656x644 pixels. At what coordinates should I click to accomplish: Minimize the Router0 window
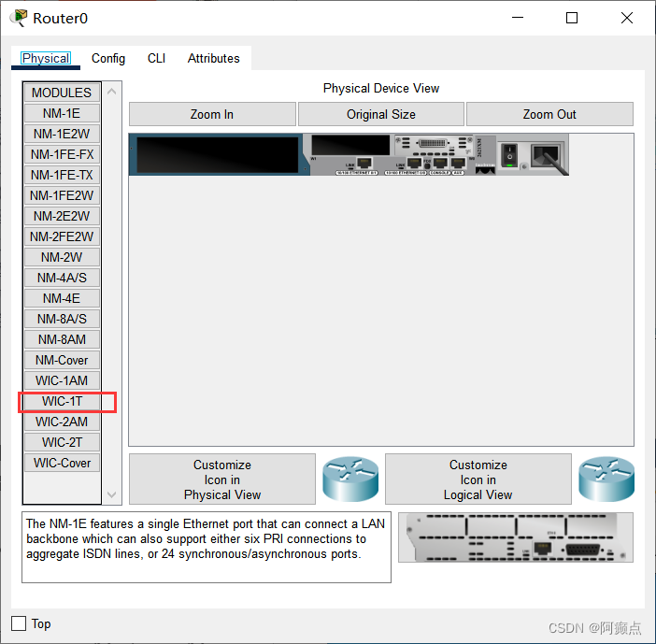(518, 18)
